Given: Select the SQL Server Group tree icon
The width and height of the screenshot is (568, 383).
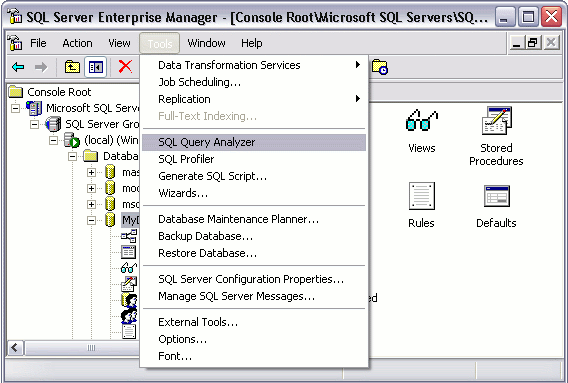Looking at the screenshot, I should point(53,124).
